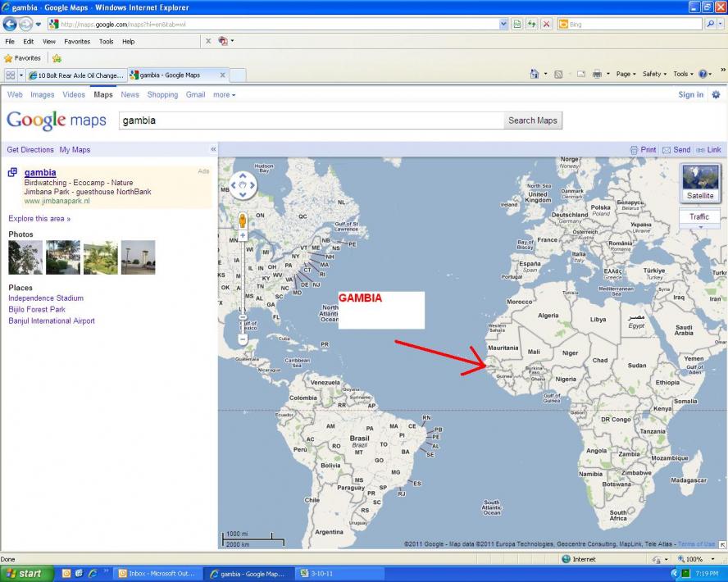Pick up the Street View pegman icon
Screen dimensions: 728x582
243,221
